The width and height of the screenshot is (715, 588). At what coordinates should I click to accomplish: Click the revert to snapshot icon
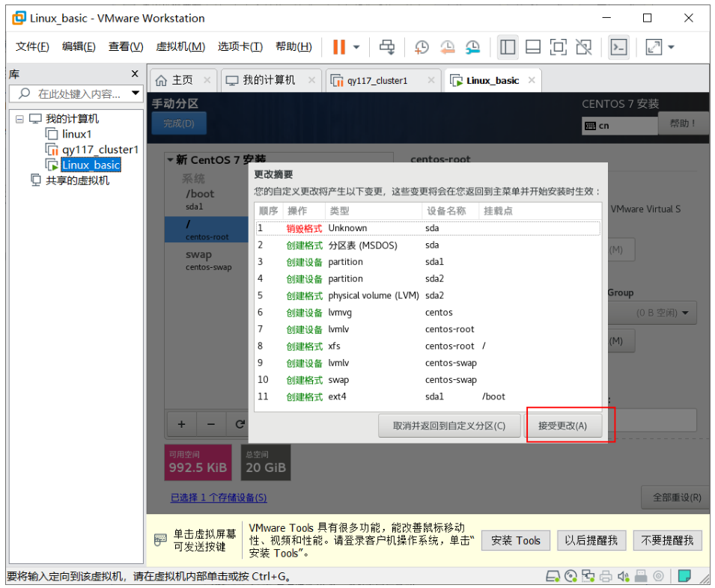click(447, 46)
